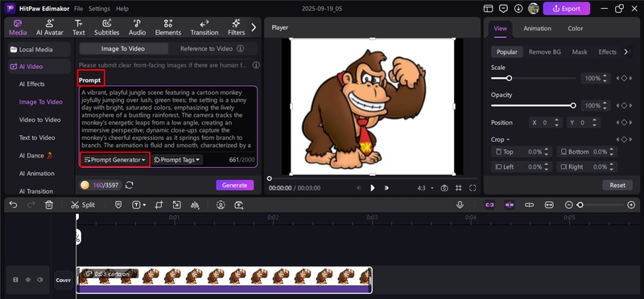Click the microphone voiceover icon

tap(460, 205)
